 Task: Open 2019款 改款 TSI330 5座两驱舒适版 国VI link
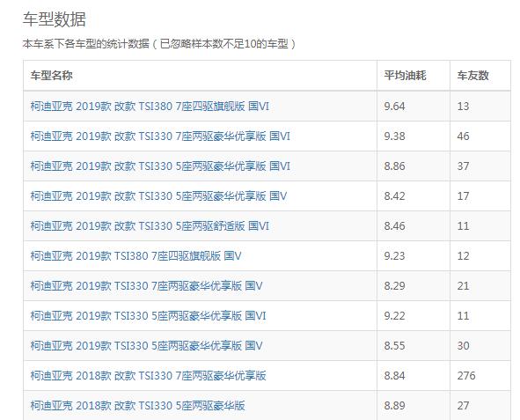150,226
